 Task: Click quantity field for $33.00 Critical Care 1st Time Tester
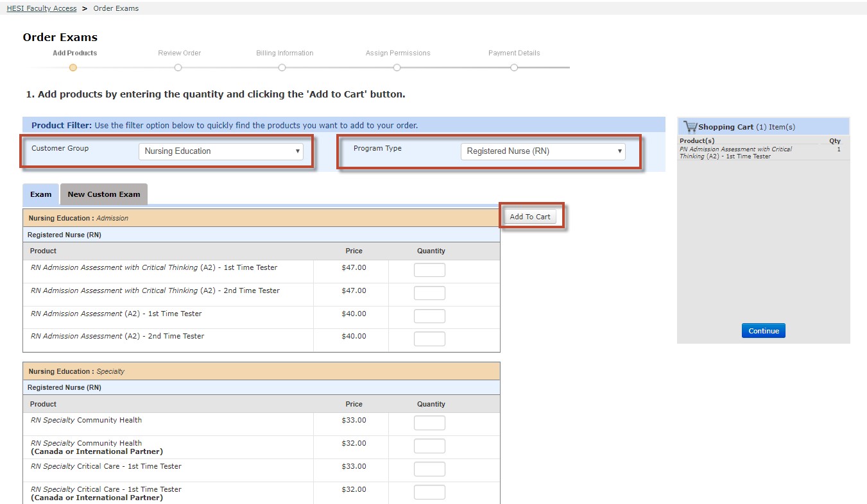429,469
